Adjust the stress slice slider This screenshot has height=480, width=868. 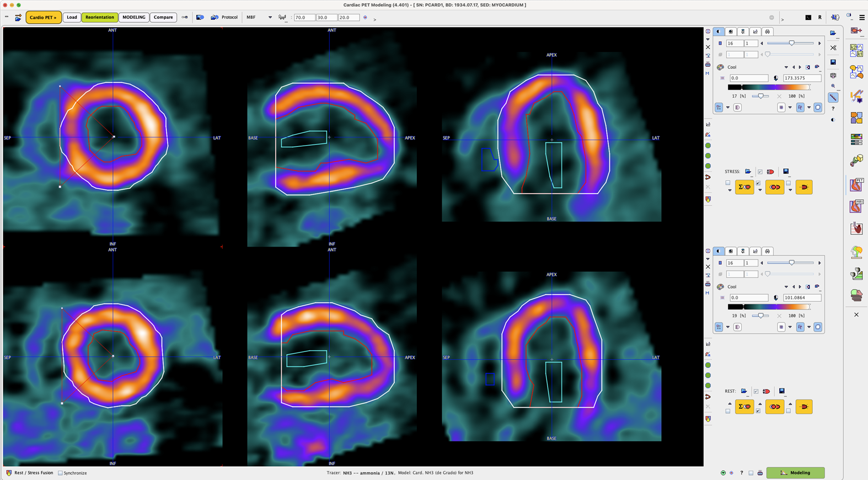tap(791, 43)
